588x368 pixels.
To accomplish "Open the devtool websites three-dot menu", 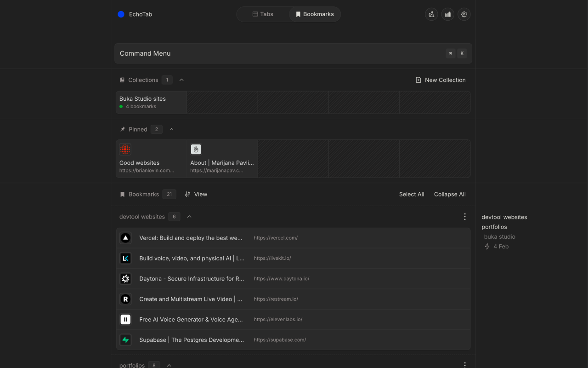I will click(465, 217).
